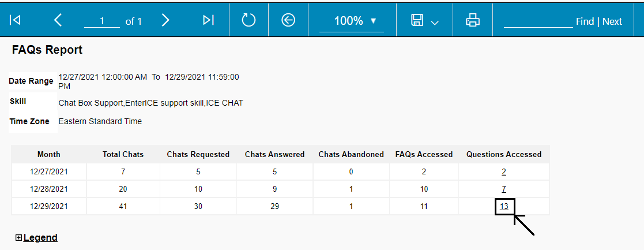Go to the next report page
Screen dimensions: 644x250
(x=165, y=20)
